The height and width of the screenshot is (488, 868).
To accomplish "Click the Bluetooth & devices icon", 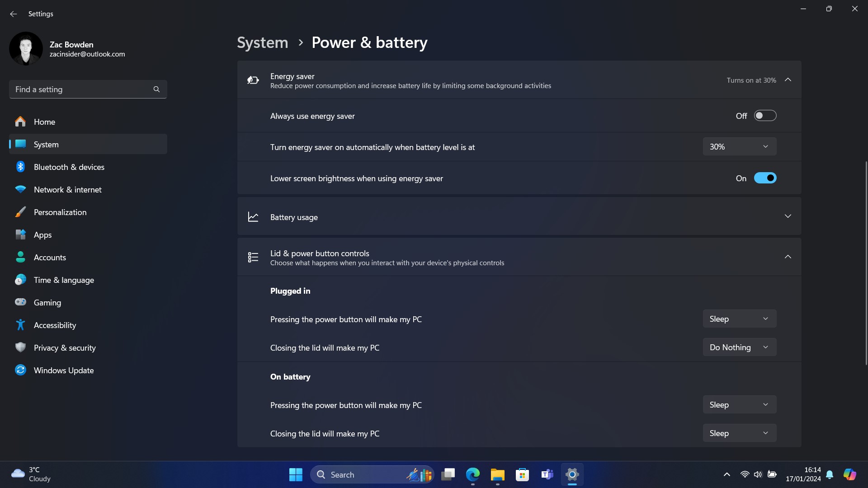I will pyautogui.click(x=20, y=167).
